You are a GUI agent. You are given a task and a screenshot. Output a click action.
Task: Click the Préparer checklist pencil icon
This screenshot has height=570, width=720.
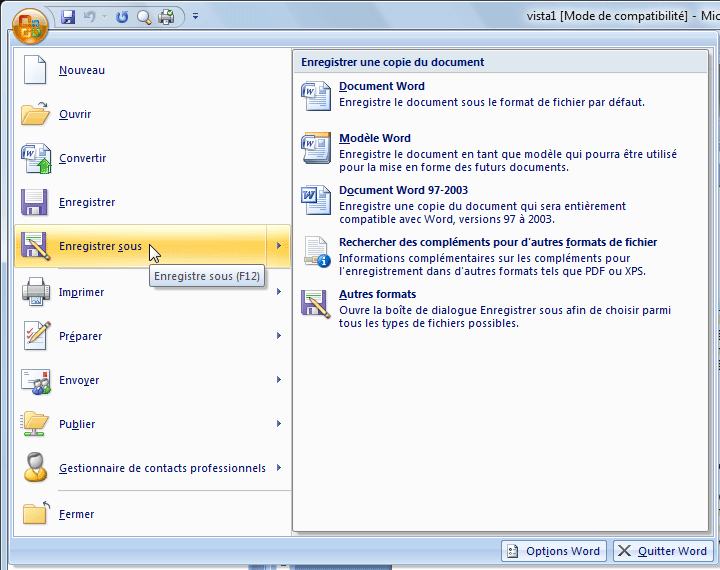tap(37, 335)
